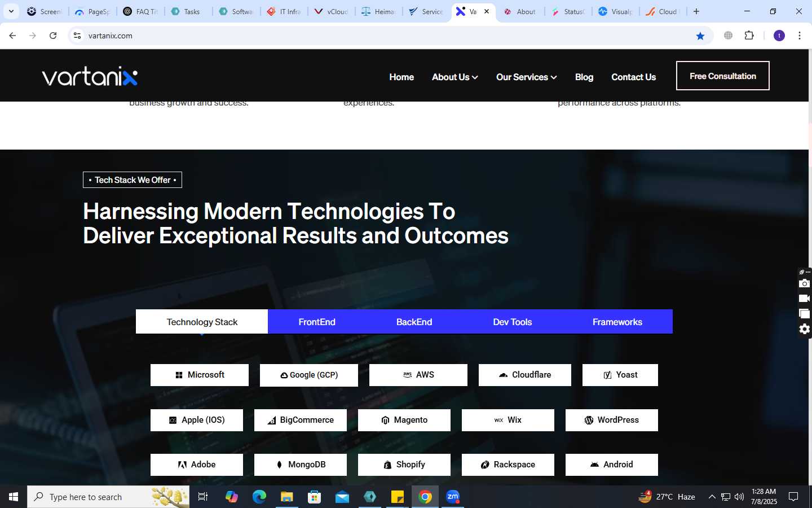This screenshot has height=508, width=812.
Task: Click the Vartanix logo
Action: tap(90, 77)
